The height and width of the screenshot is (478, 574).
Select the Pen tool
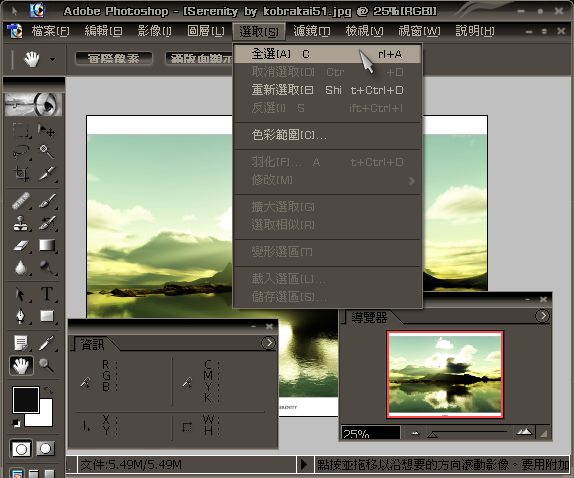(20, 316)
